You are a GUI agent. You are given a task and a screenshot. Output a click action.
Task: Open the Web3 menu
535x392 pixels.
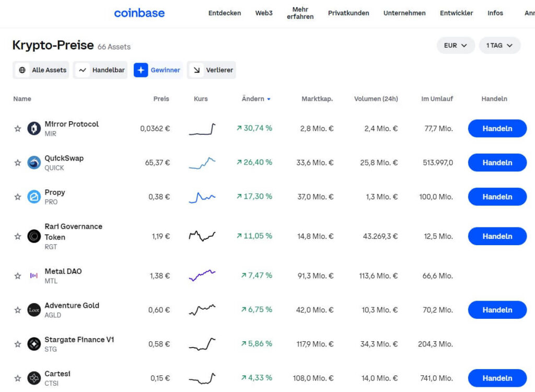tap(264, 13)
